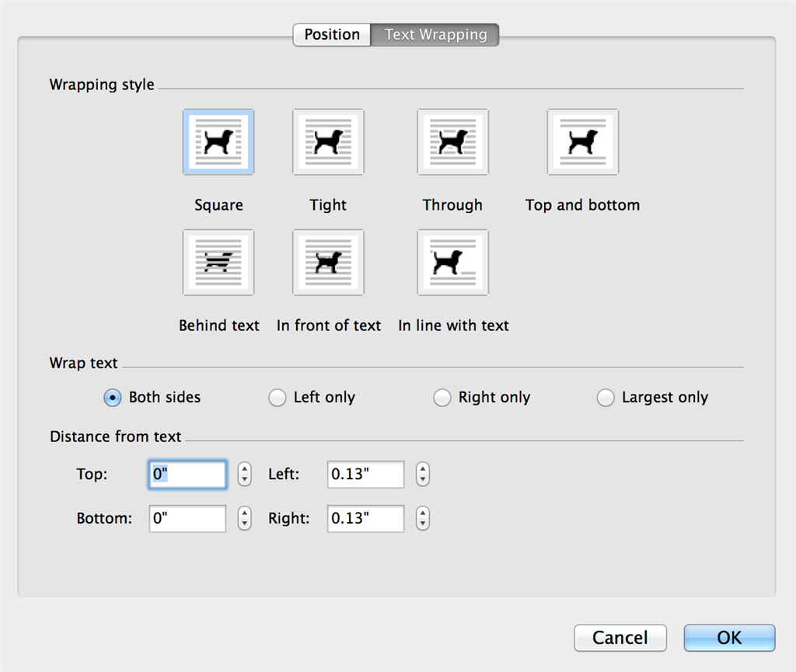
Task: Click the Right distance input field
Action: [365, 518]
